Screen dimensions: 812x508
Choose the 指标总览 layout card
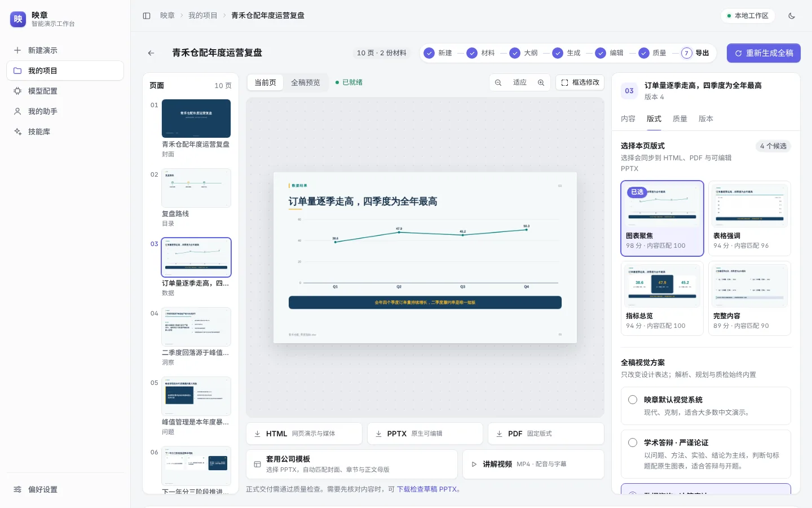point(663,299)
